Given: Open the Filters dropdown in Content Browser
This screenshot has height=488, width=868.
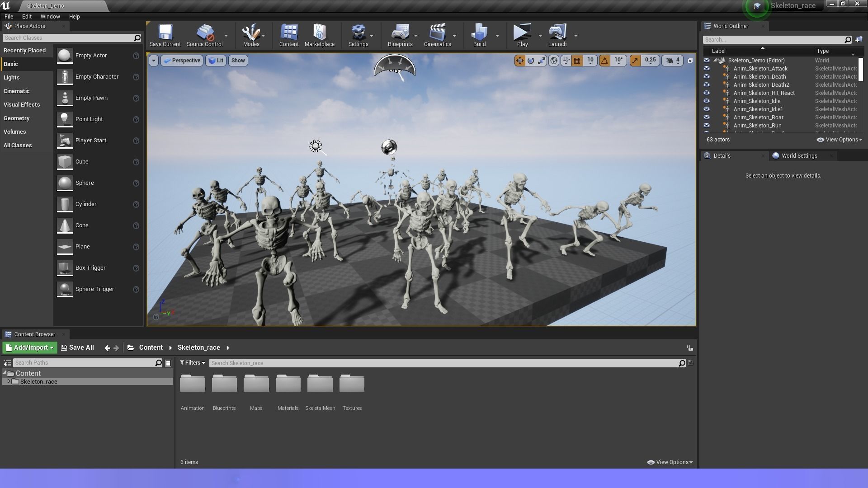Looking at the screenshot, I should click(x=193, y=363).
